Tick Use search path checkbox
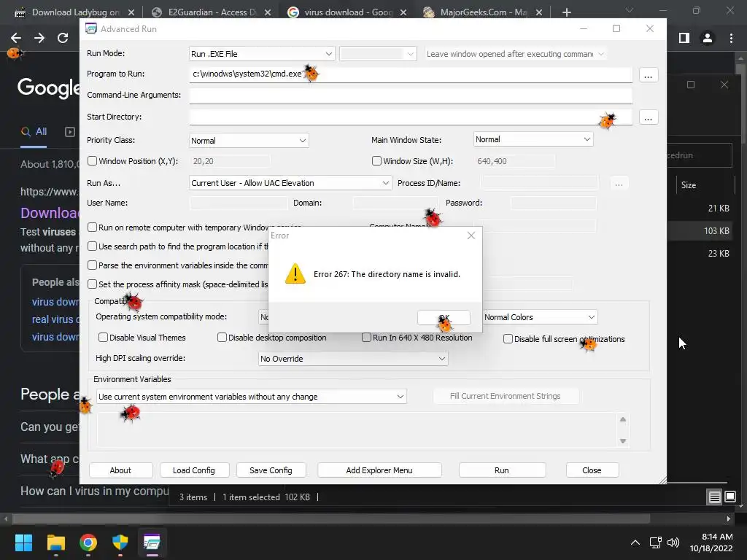 point(93,246)
